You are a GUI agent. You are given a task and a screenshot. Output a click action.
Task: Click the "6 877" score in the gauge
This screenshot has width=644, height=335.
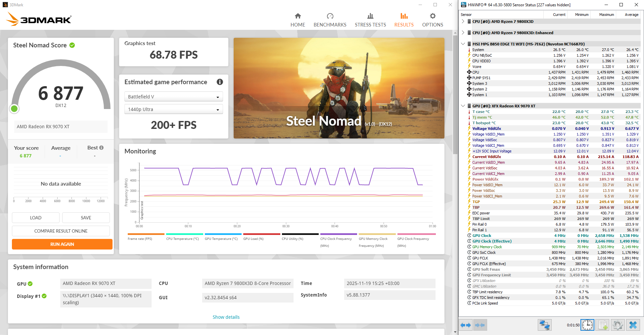(x=61, y=93)
